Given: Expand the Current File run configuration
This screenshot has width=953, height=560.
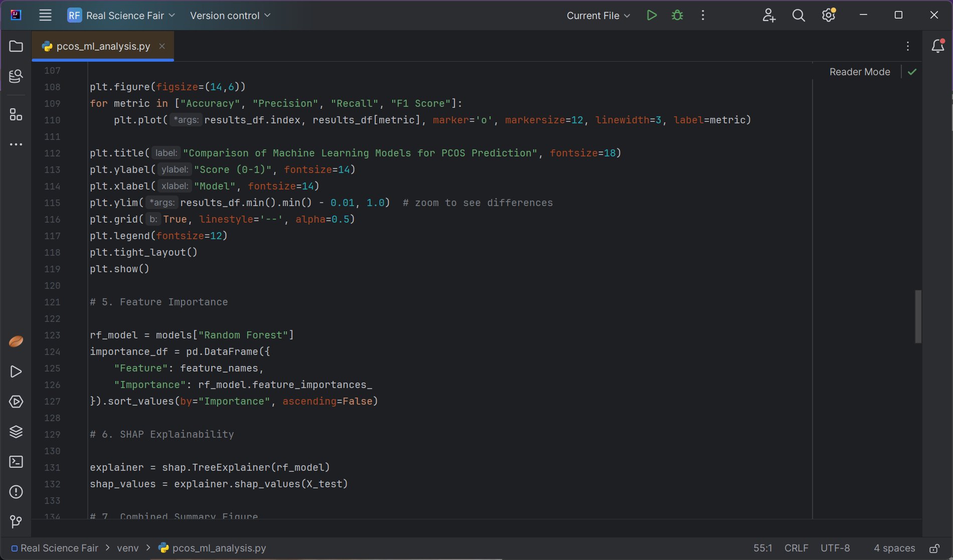Looking at the screenshot, I should click(x=598, y=16).
